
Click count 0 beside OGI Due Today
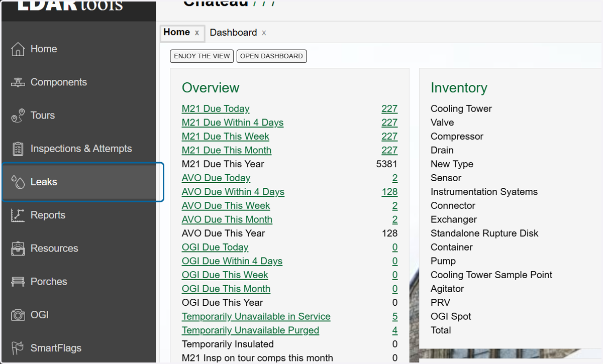click(x=395, y=248)
